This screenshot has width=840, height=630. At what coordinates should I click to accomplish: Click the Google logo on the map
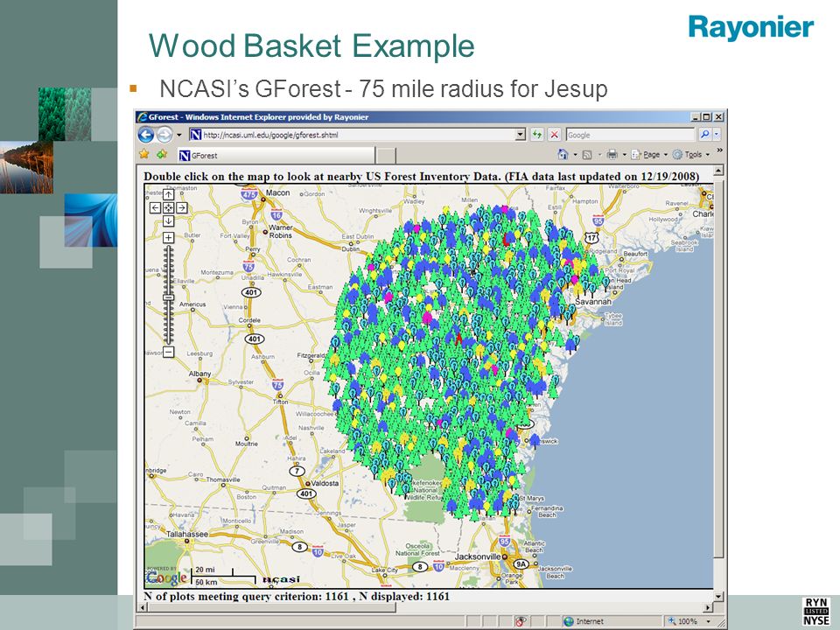(x=166, y=577)
